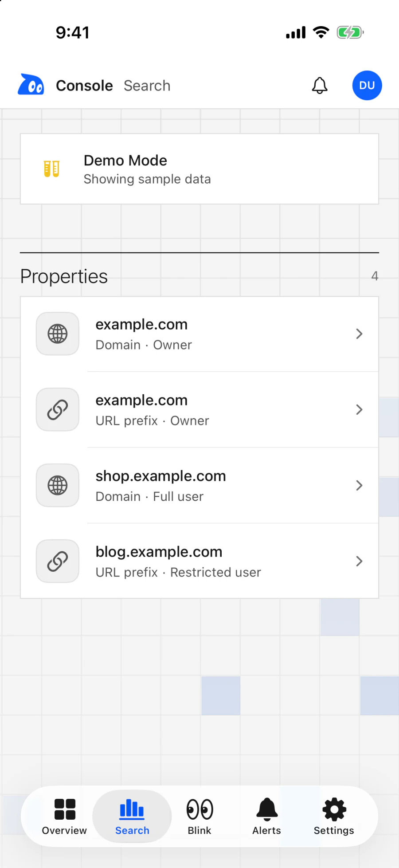This screenshot has height=868, width=399.
Task: Switch to the Overview tab
Action: (65, 817)
